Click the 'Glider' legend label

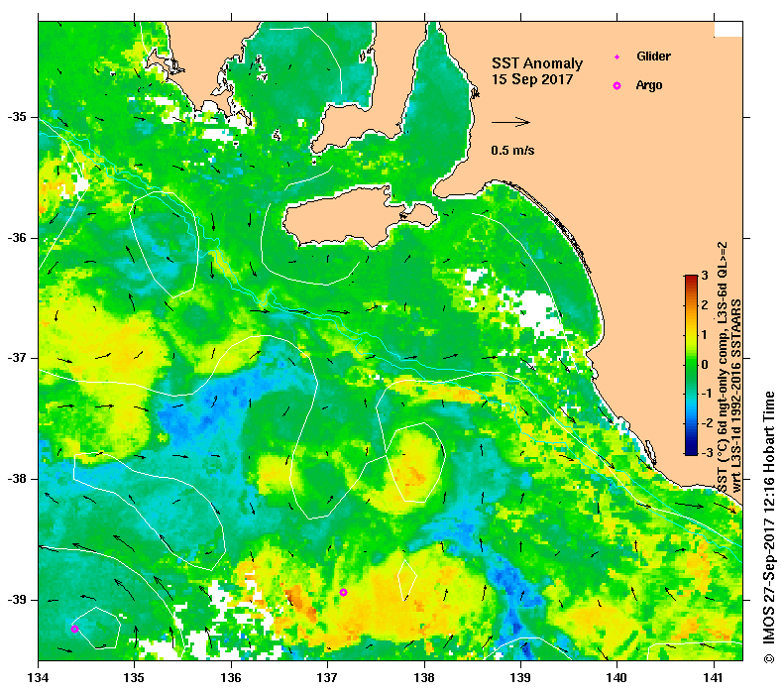[653, 56]
